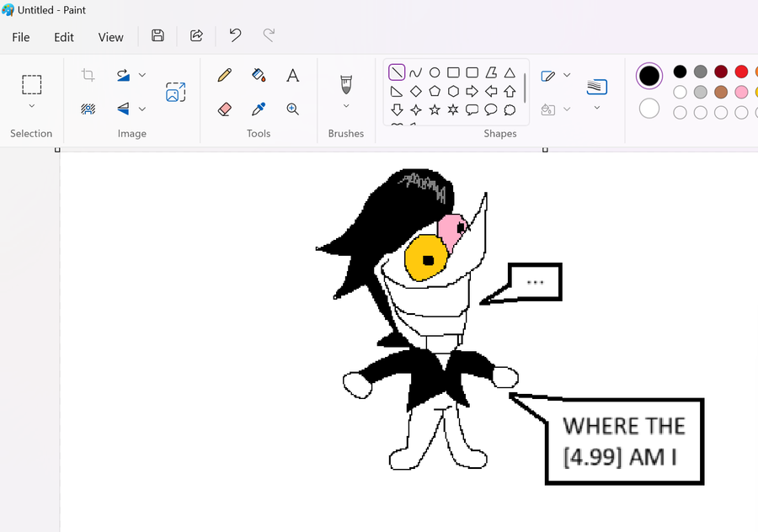Open the File menu

point(21,37)
